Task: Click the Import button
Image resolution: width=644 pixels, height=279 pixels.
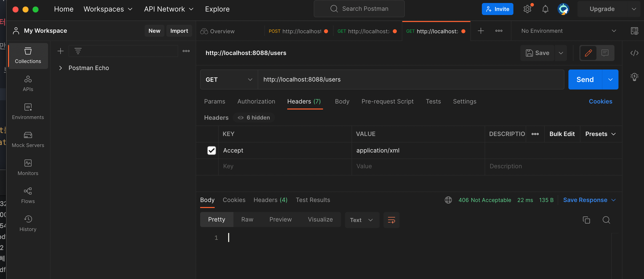Action: 179,31
